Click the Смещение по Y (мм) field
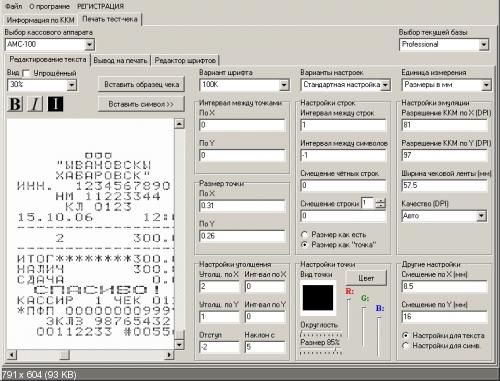 coord(445,317)
